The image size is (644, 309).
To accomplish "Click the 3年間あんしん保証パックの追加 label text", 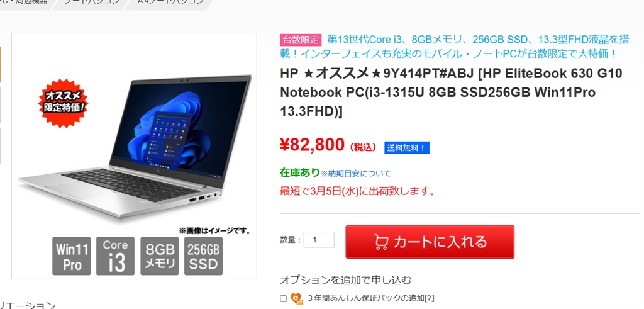I will [365, 298].
